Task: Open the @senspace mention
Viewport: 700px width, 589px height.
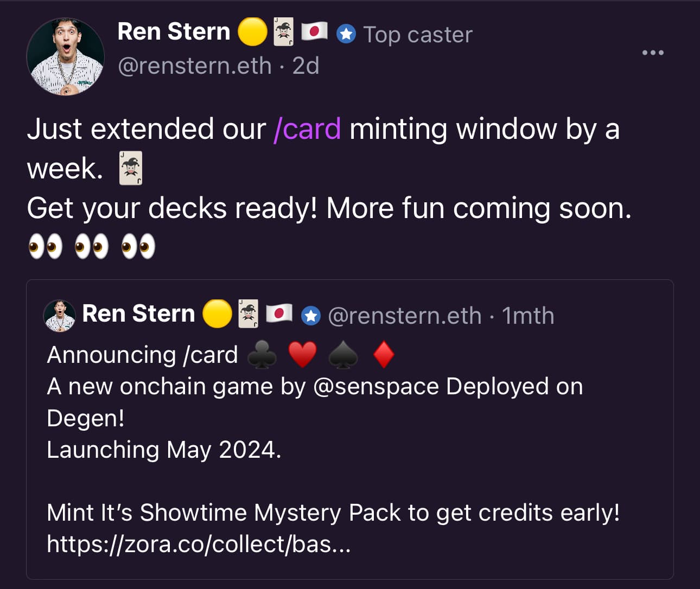Action: tap(376, 387)
